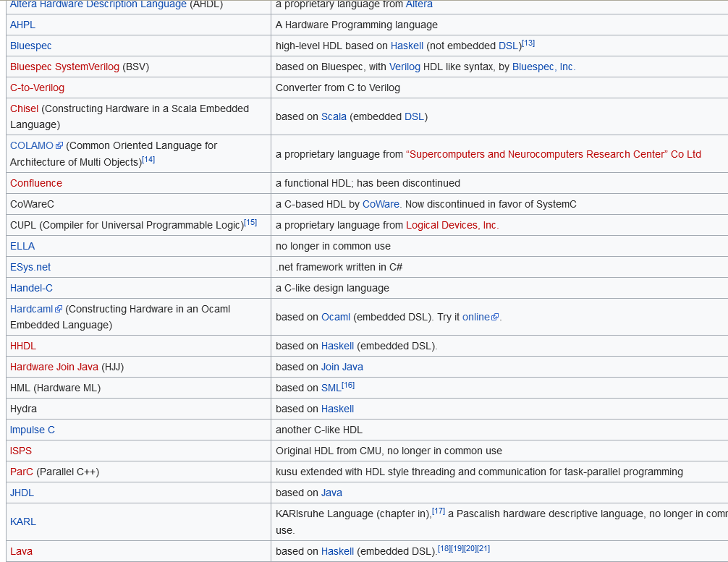This screenshot has height=562, width=728.
Task: Click 'no longer in common use' ELLA description
Action: [x=333, y=245]
